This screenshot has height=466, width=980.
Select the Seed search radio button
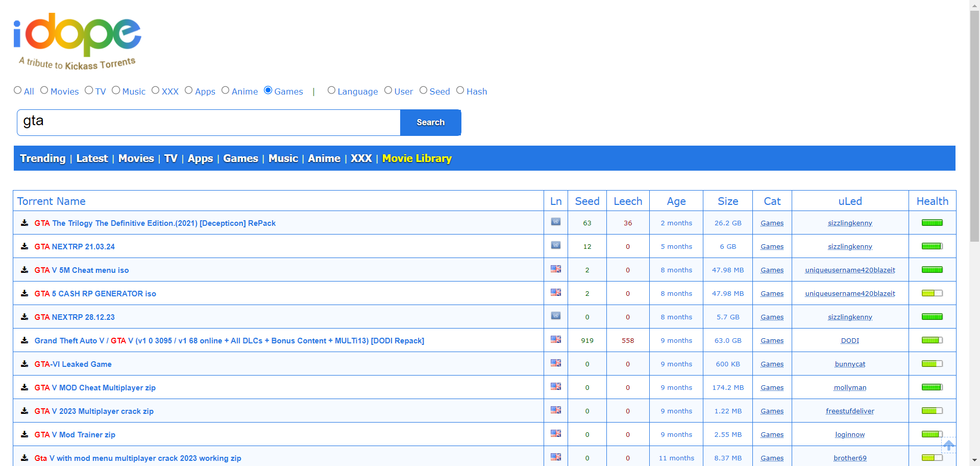tap(424, 90)
